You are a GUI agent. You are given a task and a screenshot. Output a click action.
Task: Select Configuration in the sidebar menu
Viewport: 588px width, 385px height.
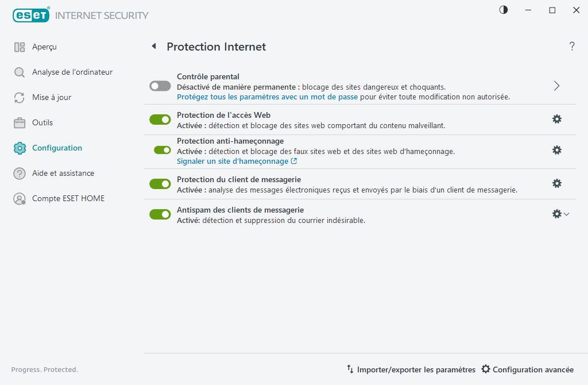57,148
